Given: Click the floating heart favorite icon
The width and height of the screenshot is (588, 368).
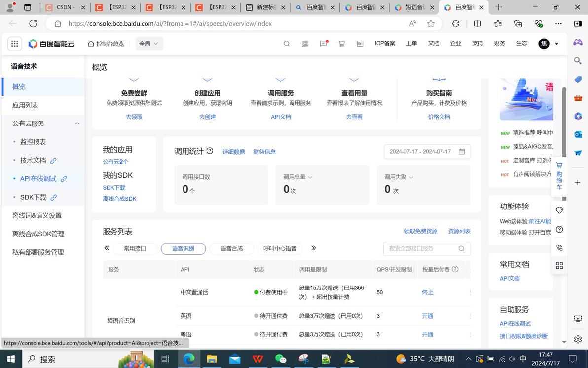Looking at the screenshot, I should click(x=559, y=210).
